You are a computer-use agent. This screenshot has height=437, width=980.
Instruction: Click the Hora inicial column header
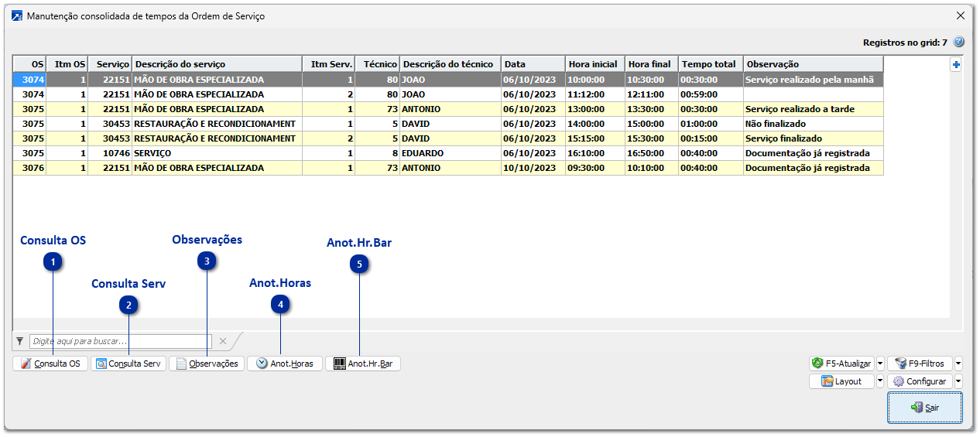(x=594, y=64)
